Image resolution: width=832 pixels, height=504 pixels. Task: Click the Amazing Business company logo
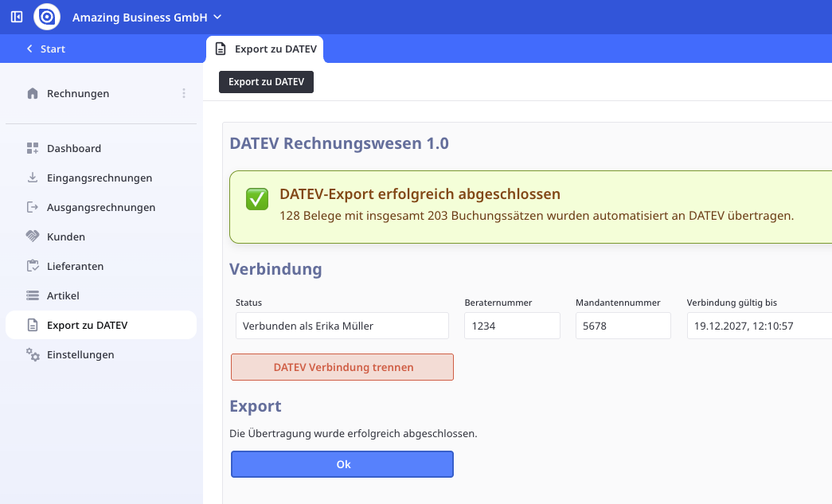[x=46, y=16]
